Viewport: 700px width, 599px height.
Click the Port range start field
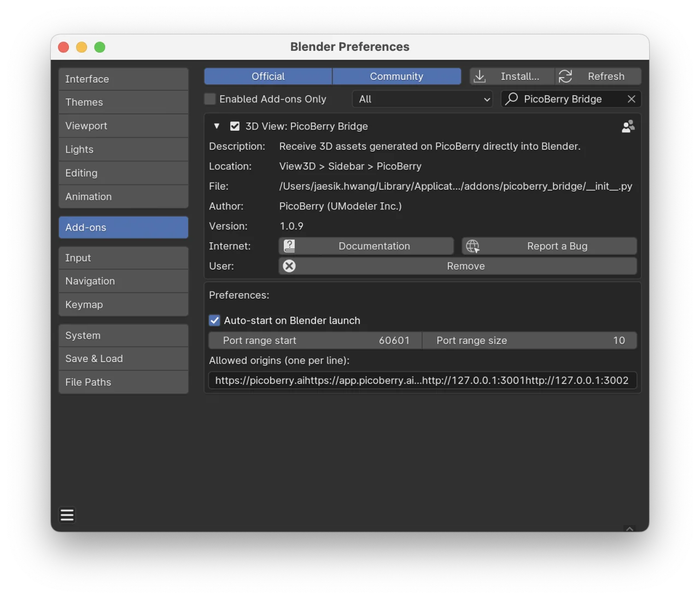tap(316, 340)
